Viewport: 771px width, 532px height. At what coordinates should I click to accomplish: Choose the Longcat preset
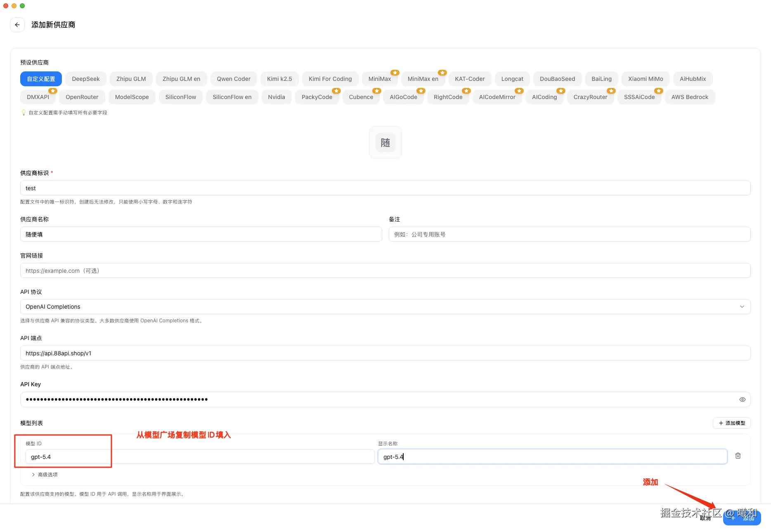coord(512,79)
